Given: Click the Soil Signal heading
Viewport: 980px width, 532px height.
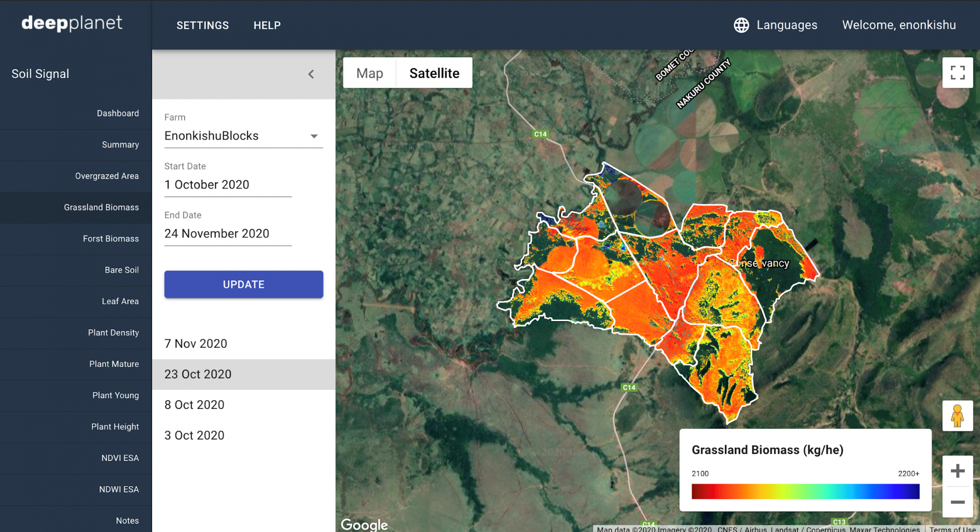Looking at the screenshot, I should (x=40, y=74).
